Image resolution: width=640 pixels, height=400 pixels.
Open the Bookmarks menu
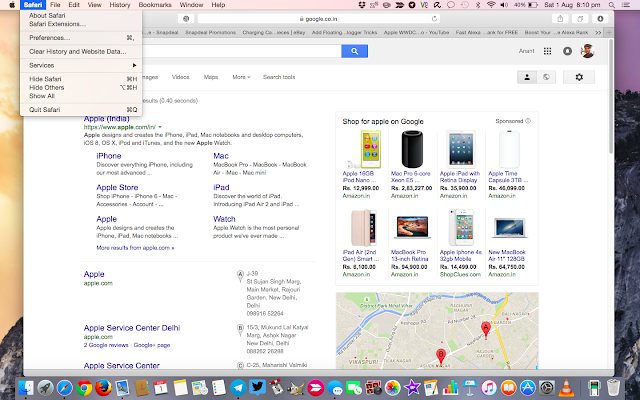pyautogui.click(x=155, y=5)
